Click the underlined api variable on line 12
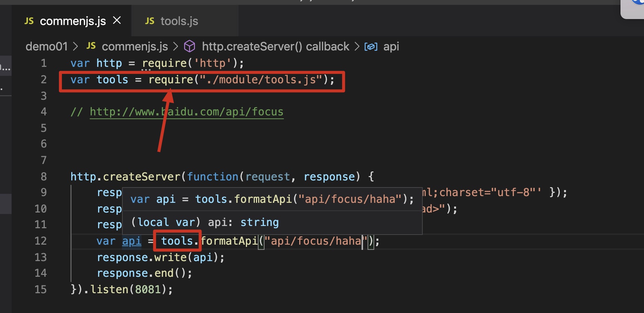Image resolution: width=644 pixels, height=313 pixels. coord(132,241)
